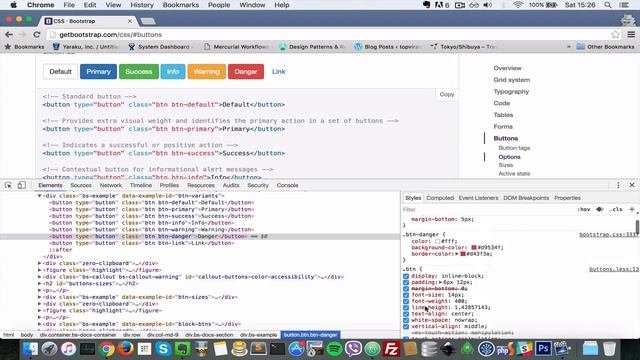
Task: Collapse the bs-example btn-variants div node
Action: pyautogui.click(x=40, y=196)
